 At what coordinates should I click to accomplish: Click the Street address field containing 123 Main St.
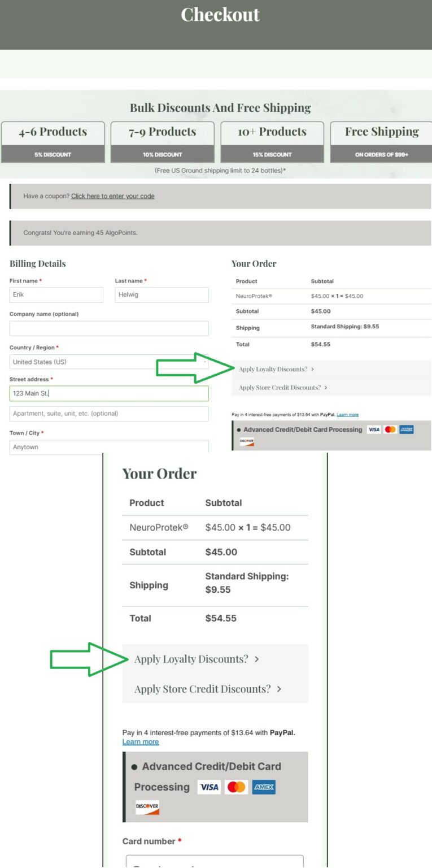pyautogui.click(x=109, y=393)
